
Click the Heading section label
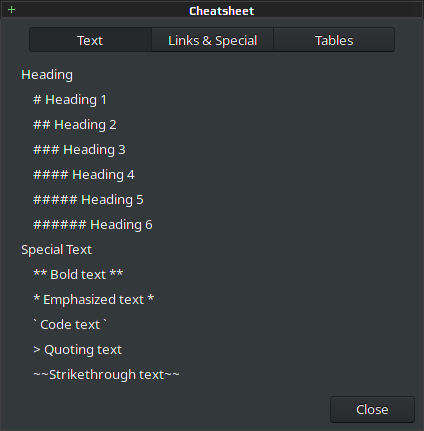point(47,75)
